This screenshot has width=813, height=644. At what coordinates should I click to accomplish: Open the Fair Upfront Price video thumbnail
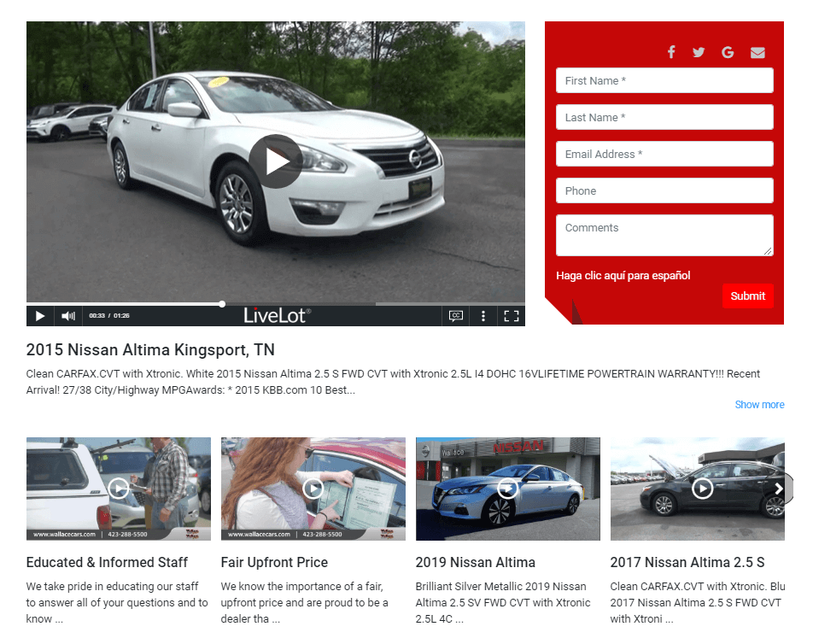coord(313,489)
